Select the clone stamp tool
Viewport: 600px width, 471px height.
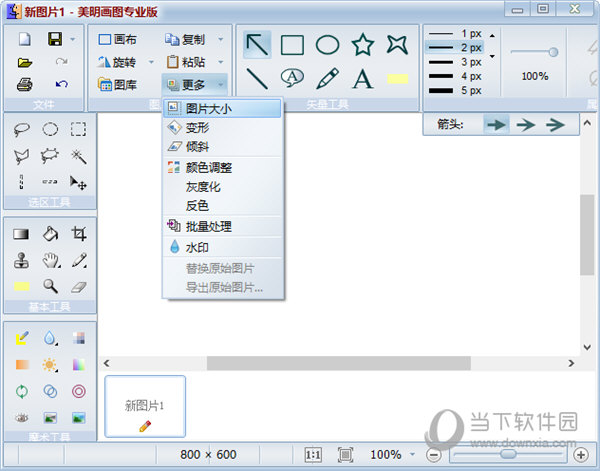[21, 261]
